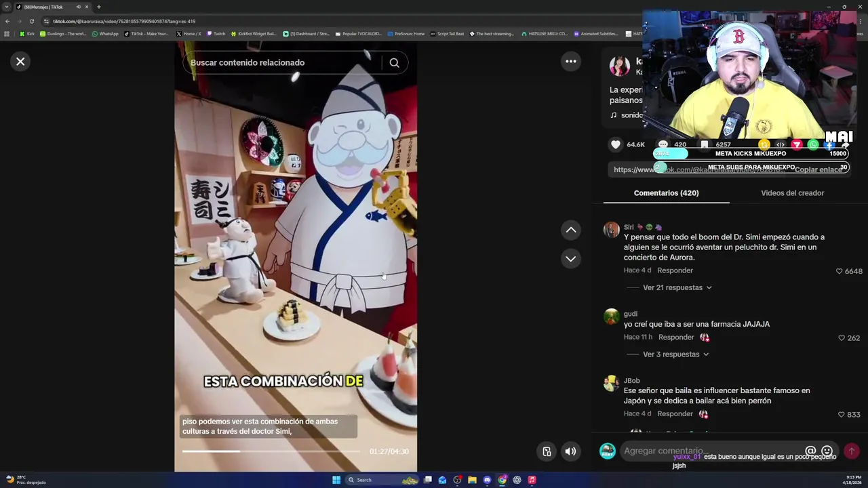Open Discord from the taskbar
The image size is (868, 488).
point(487,480)
